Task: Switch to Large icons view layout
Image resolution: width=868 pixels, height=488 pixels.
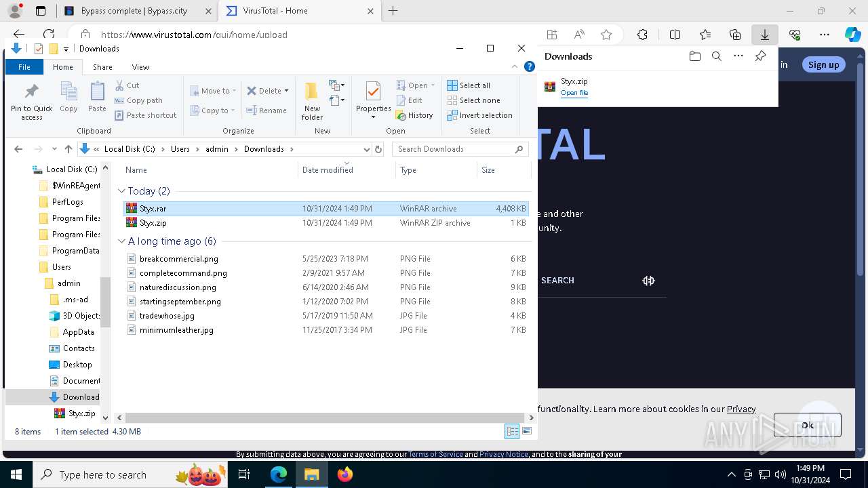Action: pyautogui.click(x=527, y=431)
